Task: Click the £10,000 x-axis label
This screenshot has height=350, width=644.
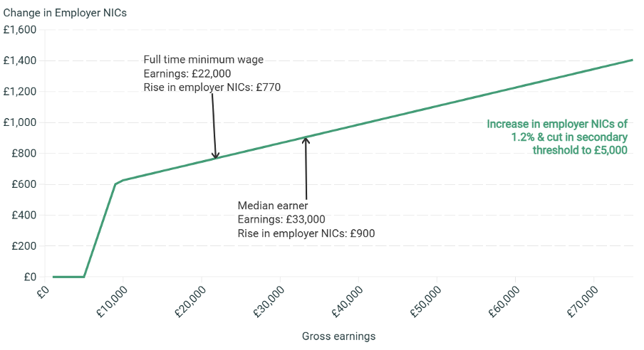Action: (x=110, y=299)
